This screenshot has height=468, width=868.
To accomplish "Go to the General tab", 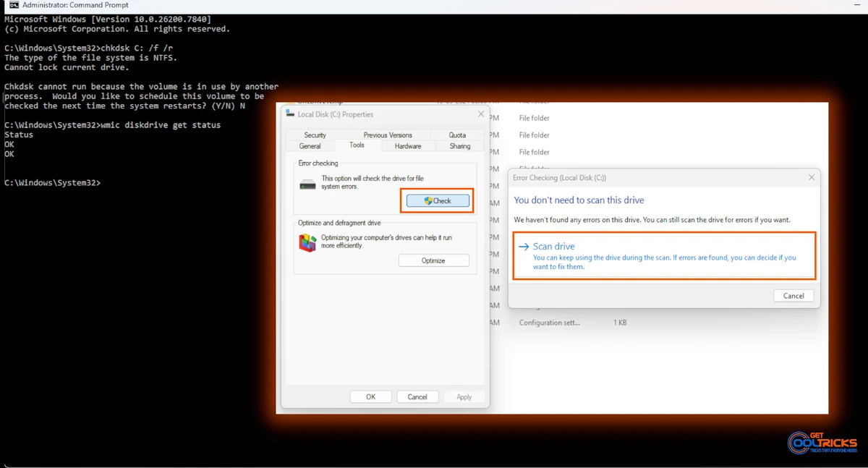I will (x=310, y=146).
